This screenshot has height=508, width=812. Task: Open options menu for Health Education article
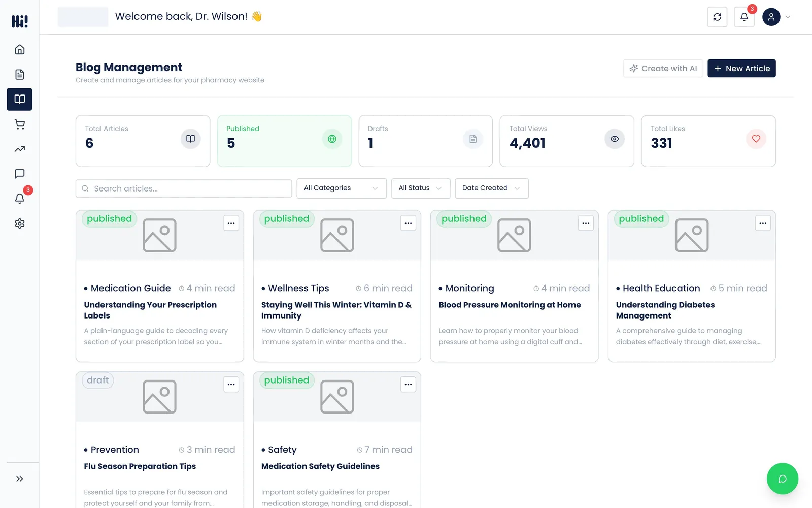pos(763,223)
